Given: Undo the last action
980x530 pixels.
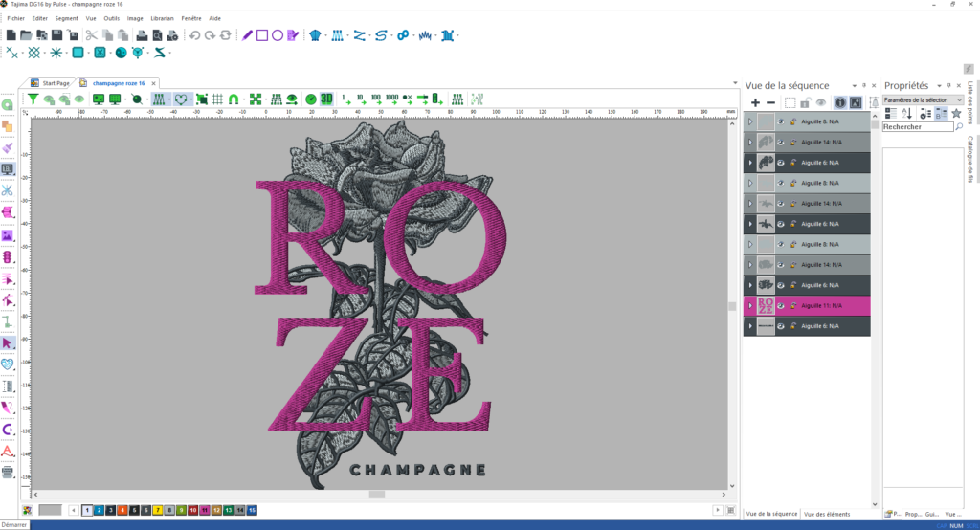Looking at the screenshot, I should (x=195, y=35).
